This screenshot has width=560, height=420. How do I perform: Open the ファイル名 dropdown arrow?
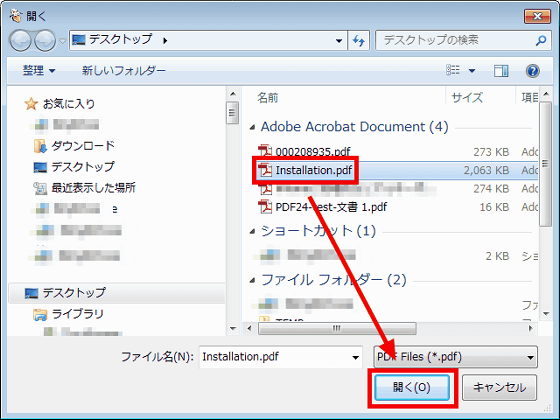(x=355, y=357)
